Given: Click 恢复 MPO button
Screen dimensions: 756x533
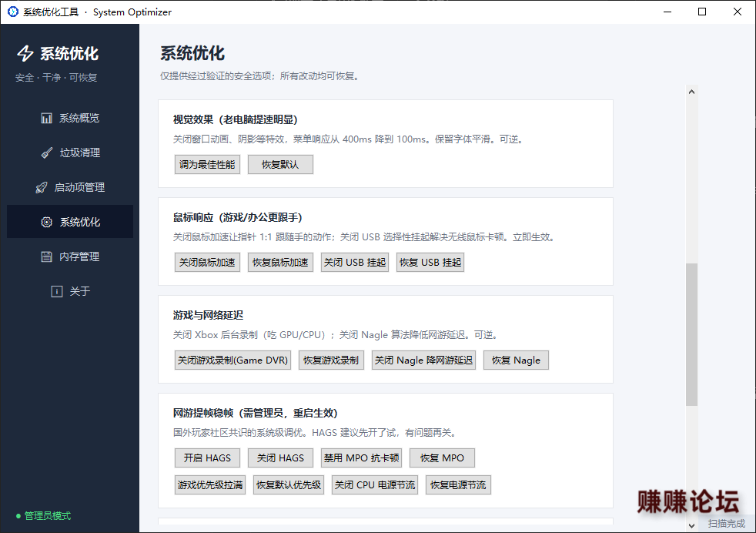Looking at the screenshot, I should coord(442,458).
